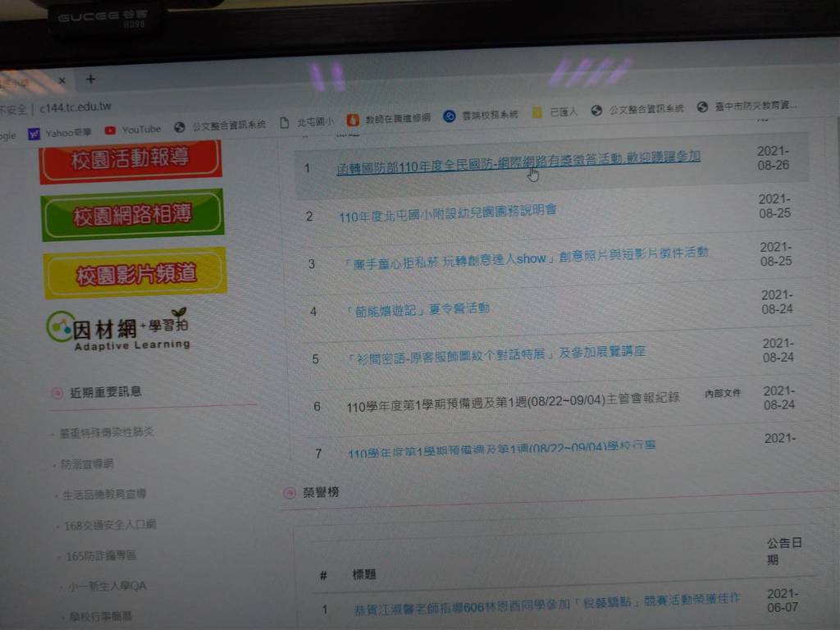This screenshot has height=630, width=840.
Task: Open the first 公文整合資訊系統 bookmark
Action: click(220, 126)
